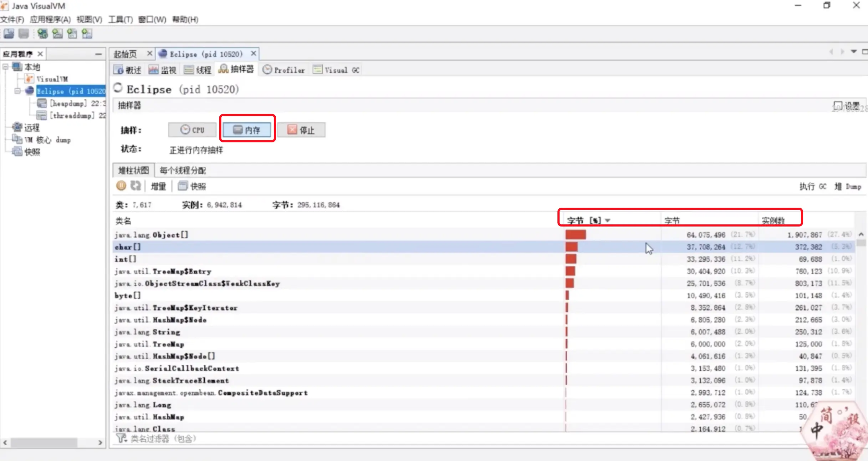Click the add JMX connection toolbar icon

(x=57, y=34)
